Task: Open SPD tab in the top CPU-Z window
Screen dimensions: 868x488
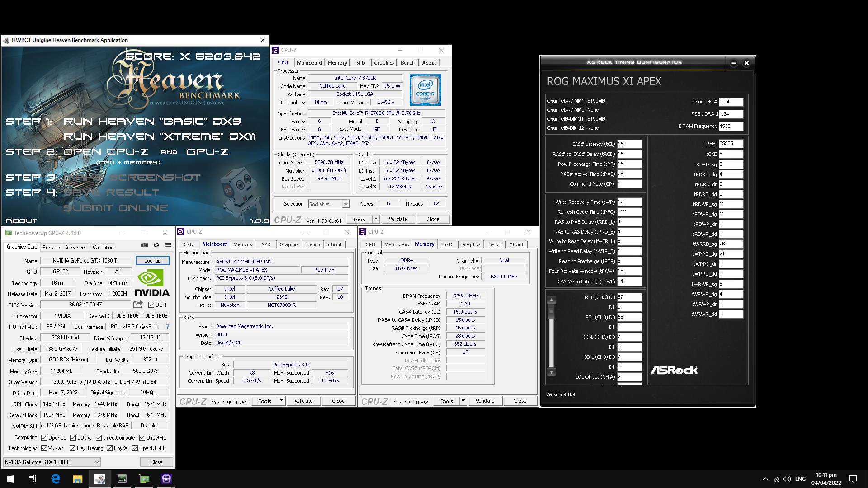Action: pyautogui.click(x=360, y=63)
